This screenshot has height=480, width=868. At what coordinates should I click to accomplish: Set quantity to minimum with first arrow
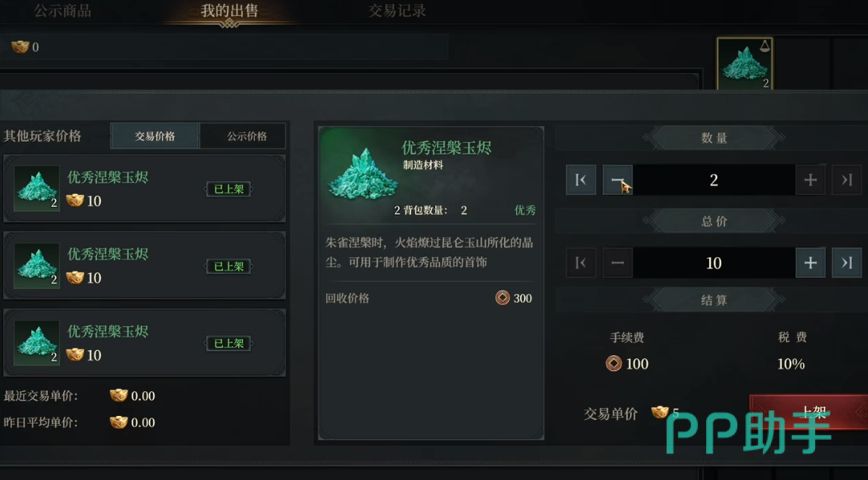(x=581, y=180)
